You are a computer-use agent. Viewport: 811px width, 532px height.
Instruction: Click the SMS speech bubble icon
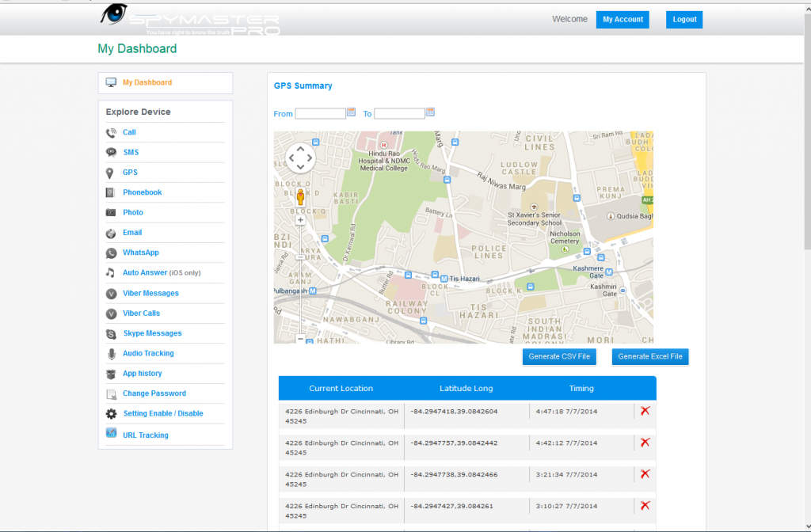pos(111,152)
